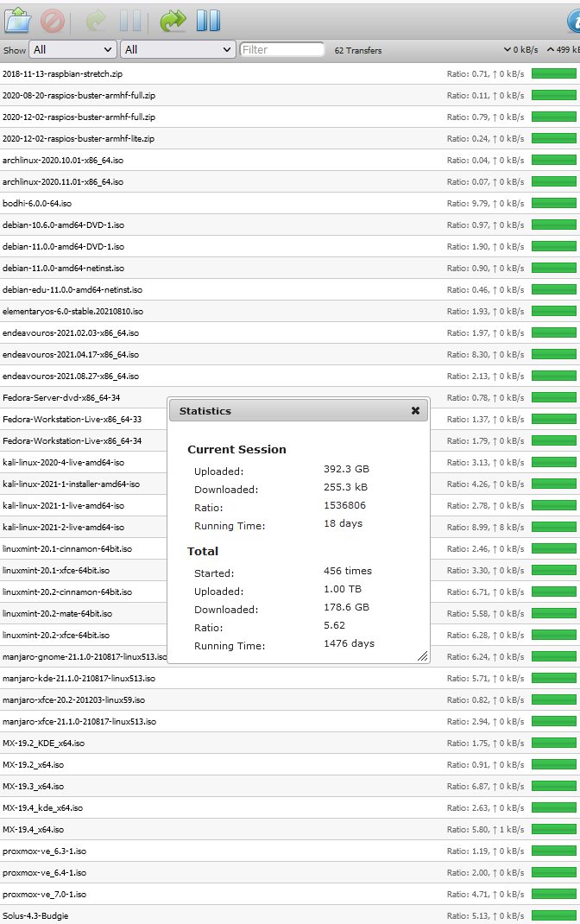Open the tracker filter dropdown beside Show
580x924 pixels.
pyautogui.click(x=178, y=50)
